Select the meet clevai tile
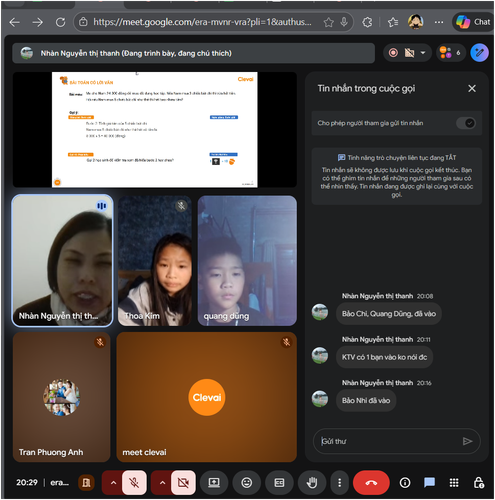This screenshot has height=500, width=495. pos(207,397)
